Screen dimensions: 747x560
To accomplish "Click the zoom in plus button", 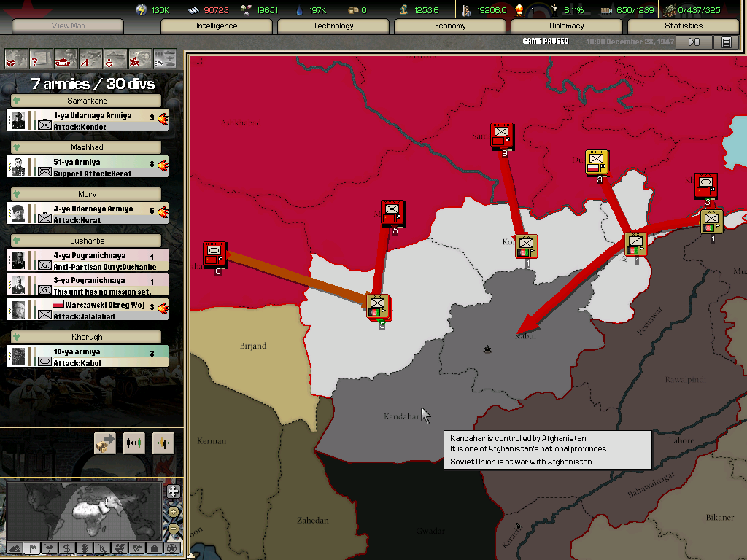I will pos(173,491).
